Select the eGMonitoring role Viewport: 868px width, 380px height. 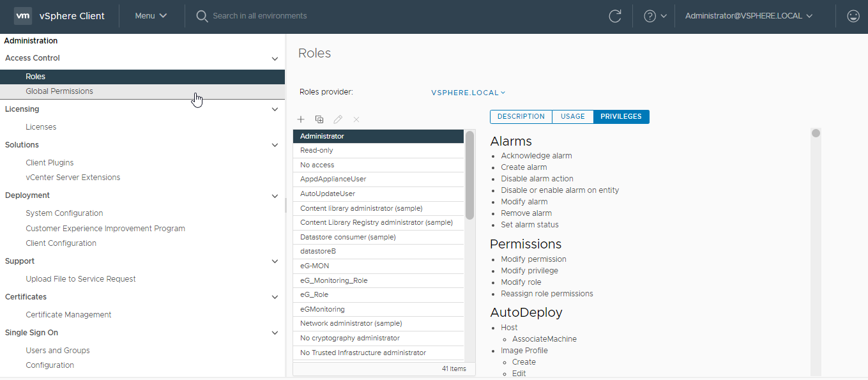(378, 309)
